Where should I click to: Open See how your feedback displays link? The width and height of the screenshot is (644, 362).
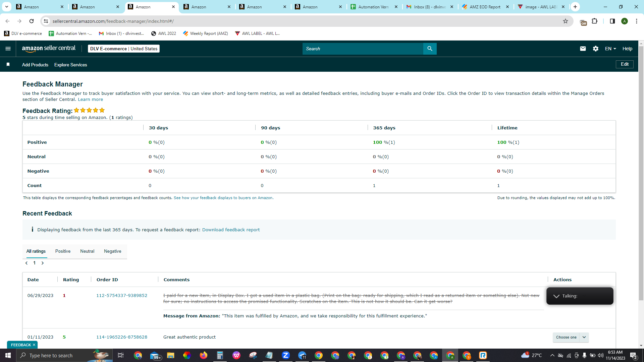[223, 198]
